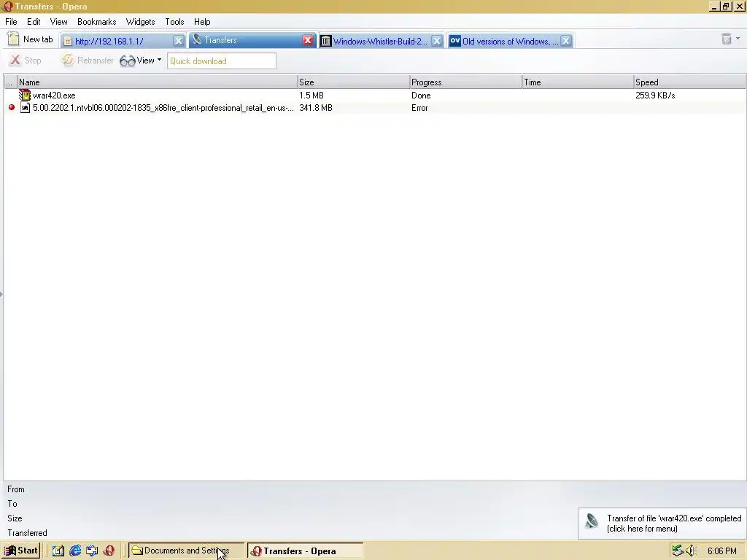
Task: Click the Retransfer button
Action: pos(88,61)
